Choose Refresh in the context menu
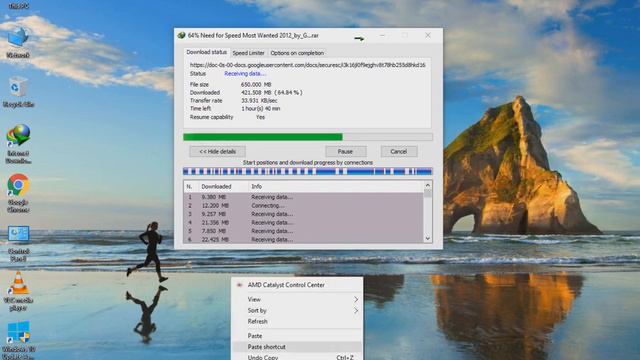Image resolution: width=640 pixels, height=360 pixels. click(297, 321)
